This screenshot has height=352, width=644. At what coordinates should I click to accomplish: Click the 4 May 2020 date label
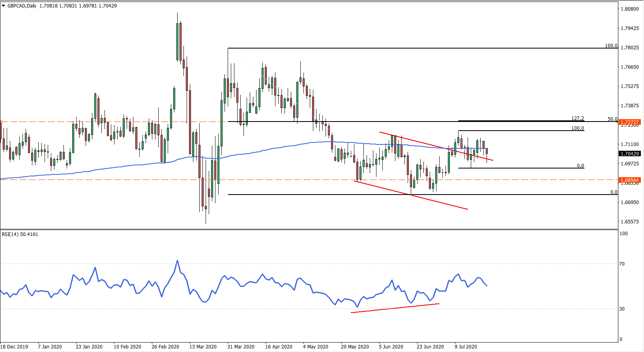[x=316, y=347]
